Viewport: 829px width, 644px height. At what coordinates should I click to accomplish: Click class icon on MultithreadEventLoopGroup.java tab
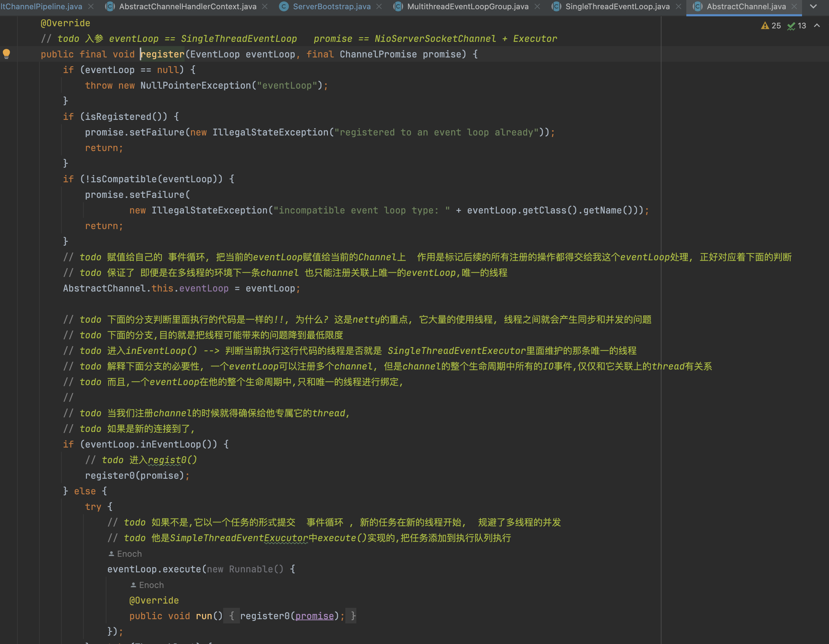click(x=398, y=6)
